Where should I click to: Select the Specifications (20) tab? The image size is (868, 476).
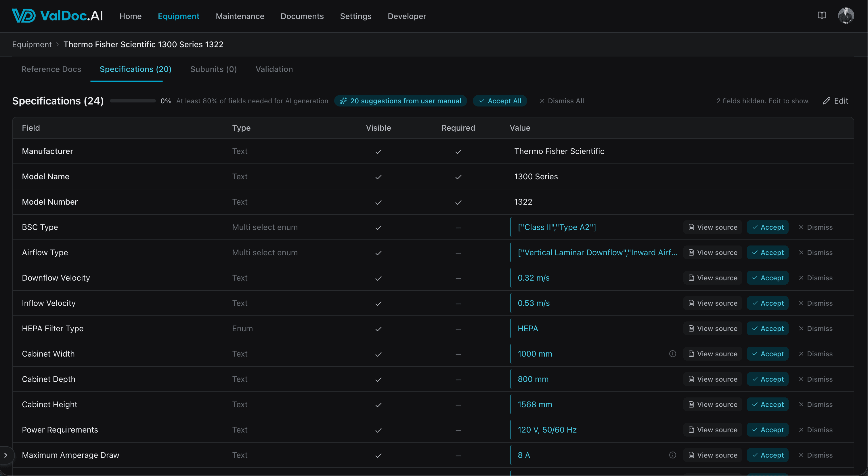click(x=135, y=69)
